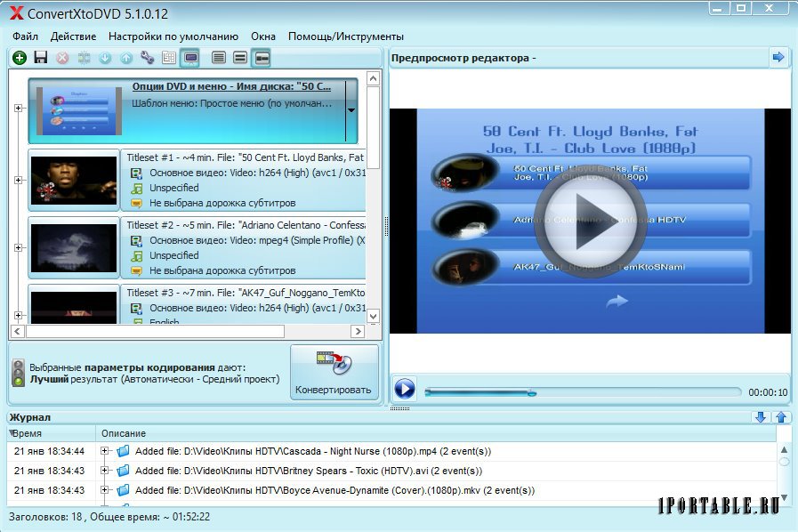The width and height of the screenshot is (798, 532).
Task: Click the Merge titlesets icon
Action: 84,58
